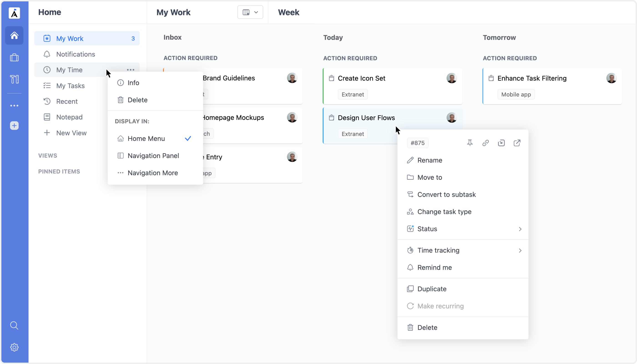Image resolution: width=637 pixels, height=364 pixels.
Task: Expand the Week view layout dropdown
Action: click(250, 12)
